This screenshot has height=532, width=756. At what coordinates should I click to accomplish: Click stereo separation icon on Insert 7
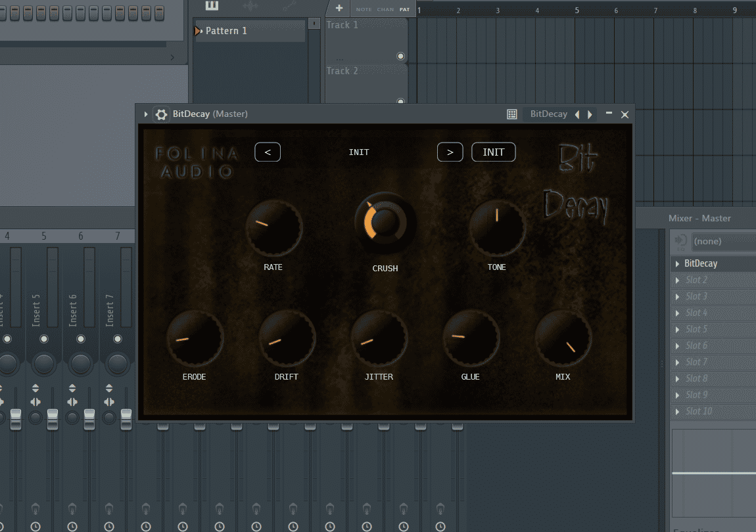point(109,402)
